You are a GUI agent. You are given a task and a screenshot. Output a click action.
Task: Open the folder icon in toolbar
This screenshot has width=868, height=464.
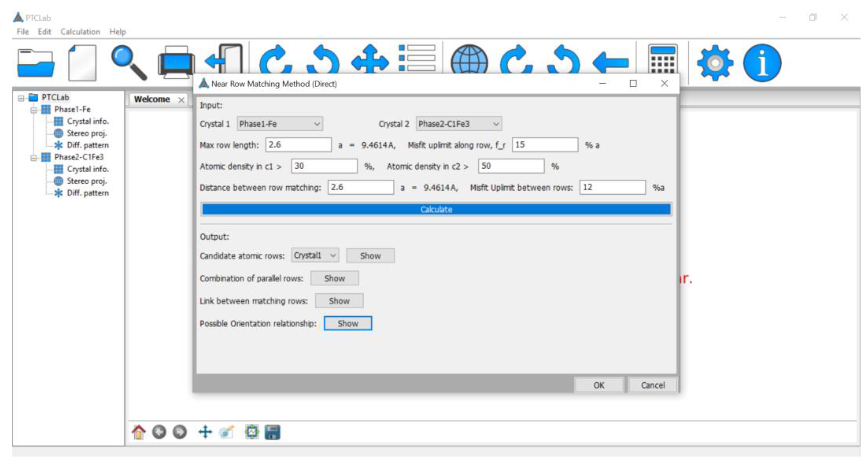(x=36, y=63)
